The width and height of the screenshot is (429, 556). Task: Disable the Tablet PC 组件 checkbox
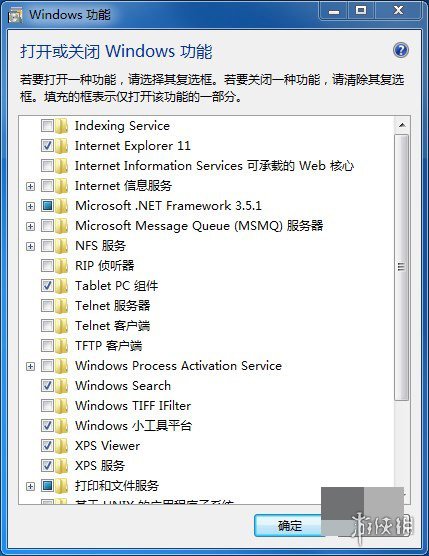47,285
